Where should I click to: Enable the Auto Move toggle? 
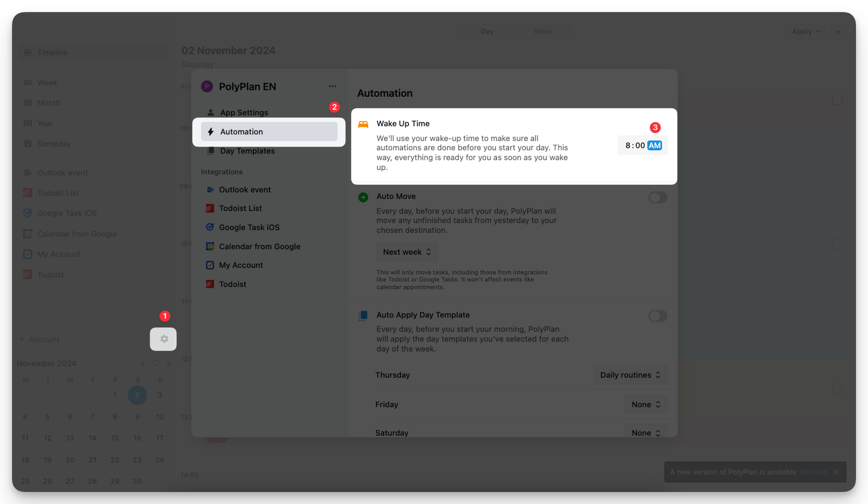[x=657, y=197]
